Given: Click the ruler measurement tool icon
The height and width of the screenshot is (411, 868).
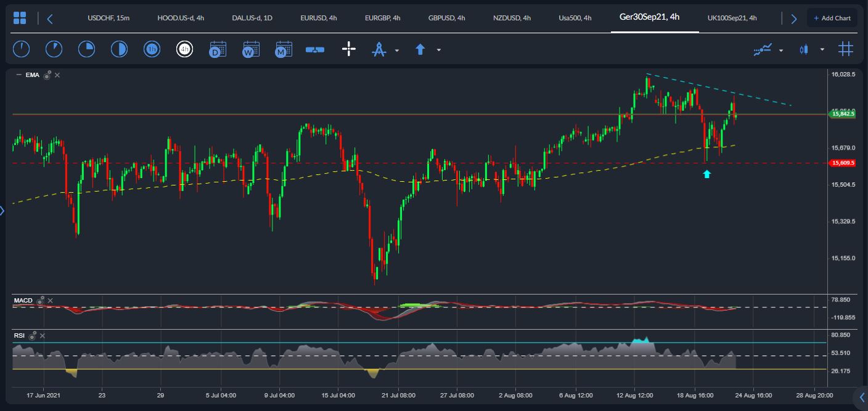Looking at the screenshot, I should click(315, 49).
